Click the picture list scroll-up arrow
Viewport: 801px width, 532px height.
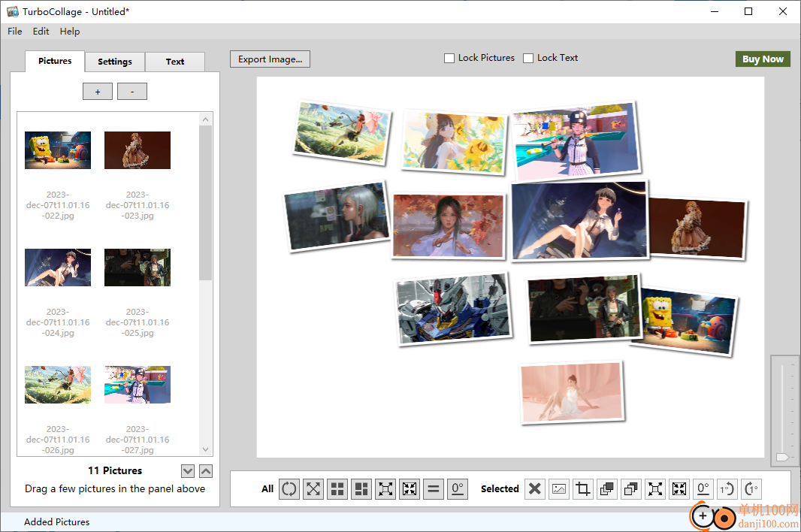[205, 119]
